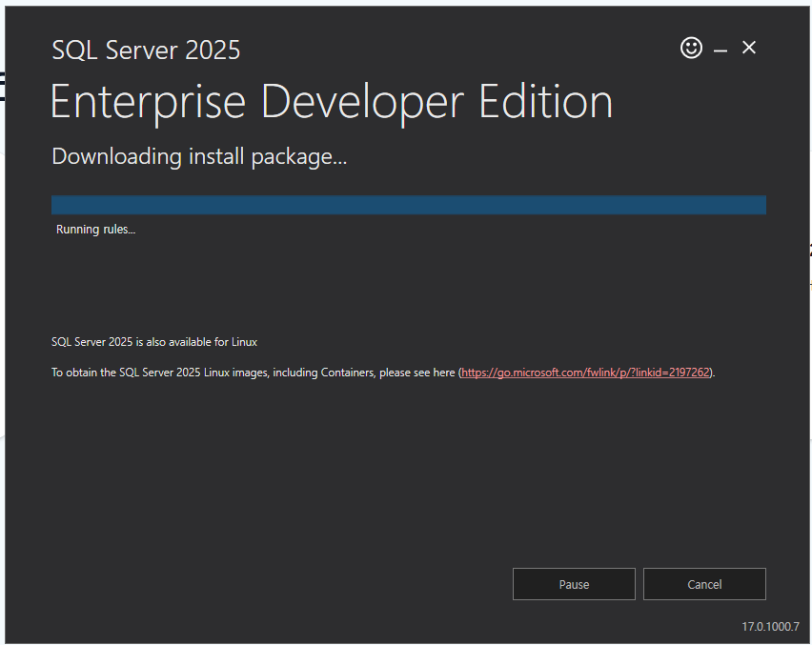Click 'SQL Server 2025 is also available for Linux'
This screenshot has height=645, width=812.
click(154, 342)
